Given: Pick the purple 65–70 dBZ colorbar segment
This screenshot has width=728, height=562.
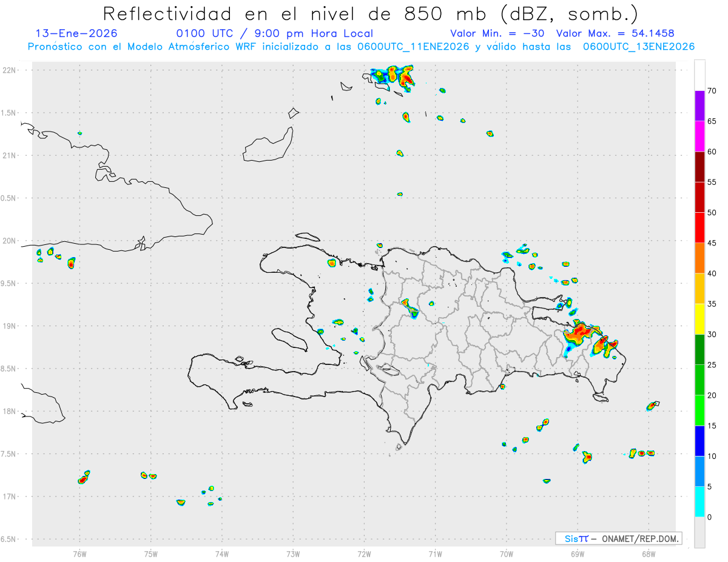Looking at the screenshot, I should (699, 106).
